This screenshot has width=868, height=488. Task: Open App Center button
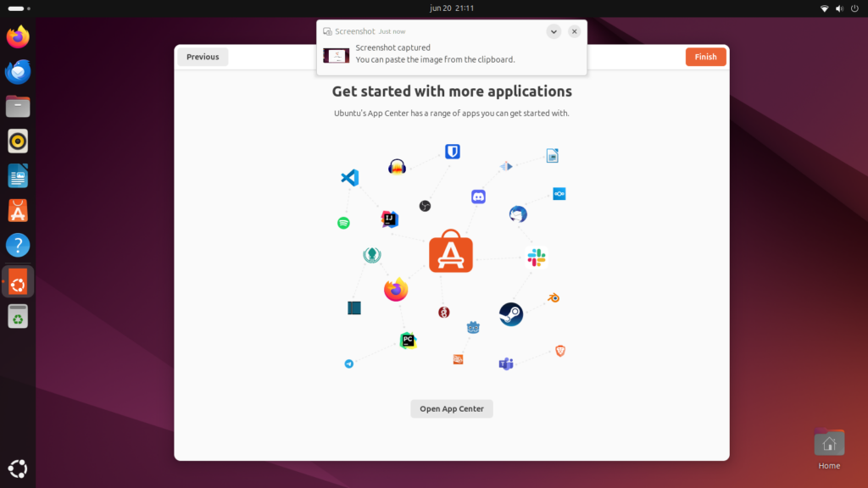pos(451,409)
